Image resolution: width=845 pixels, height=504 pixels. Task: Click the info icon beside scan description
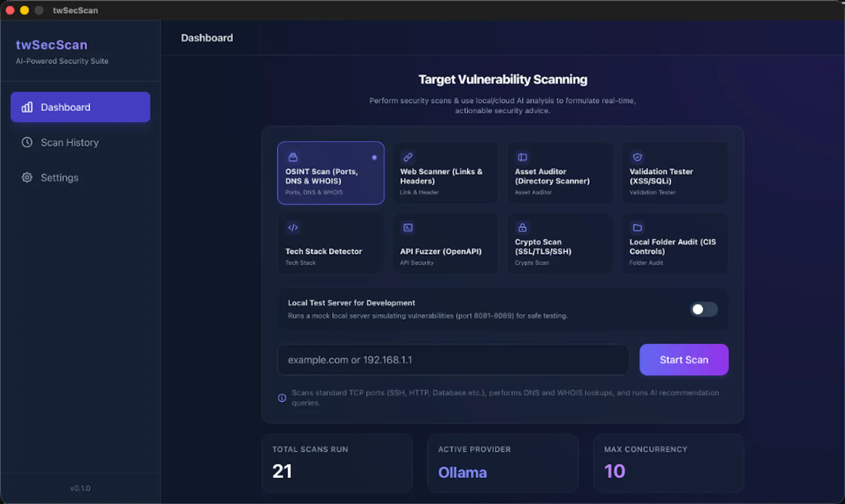pos(282,398)
